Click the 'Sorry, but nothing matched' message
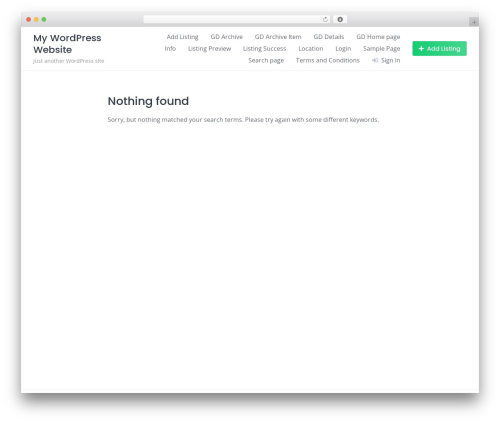 (x=243, y=120)
